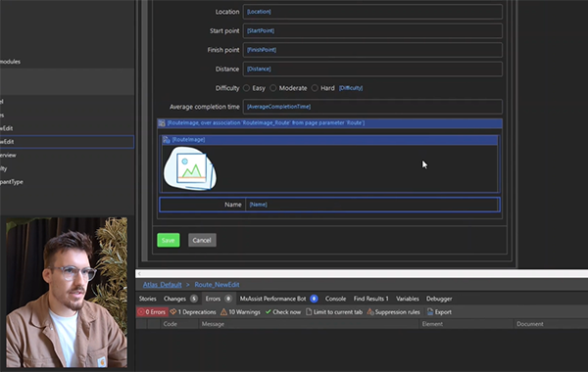This screenshot has height=372, width=588.
Task: Toggle the 0 Errors filter
Action: (152, 312)
